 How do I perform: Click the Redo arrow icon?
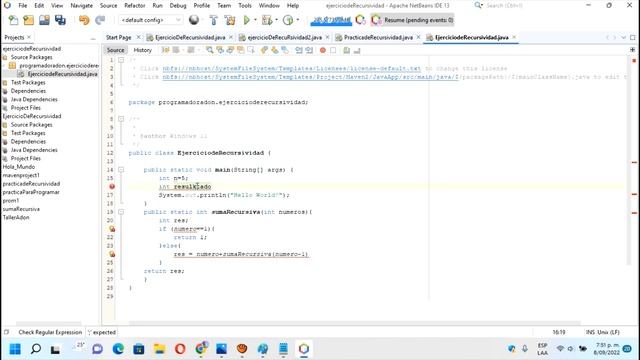tap(100, 20)
